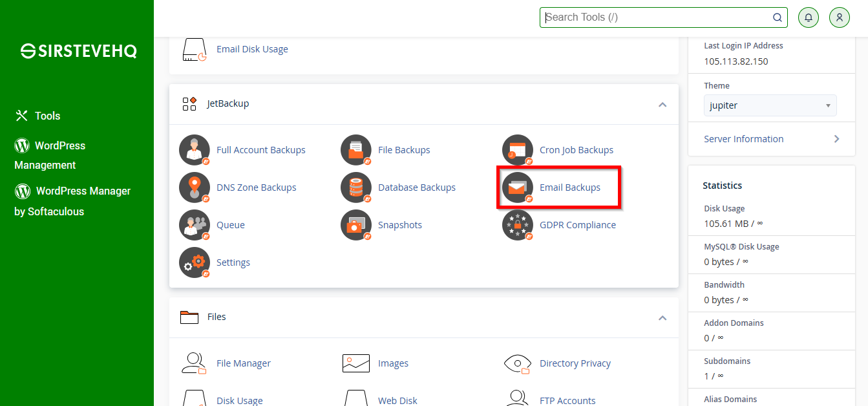Click the File Backups icon
868x406 pixels.
coord(356,150)
